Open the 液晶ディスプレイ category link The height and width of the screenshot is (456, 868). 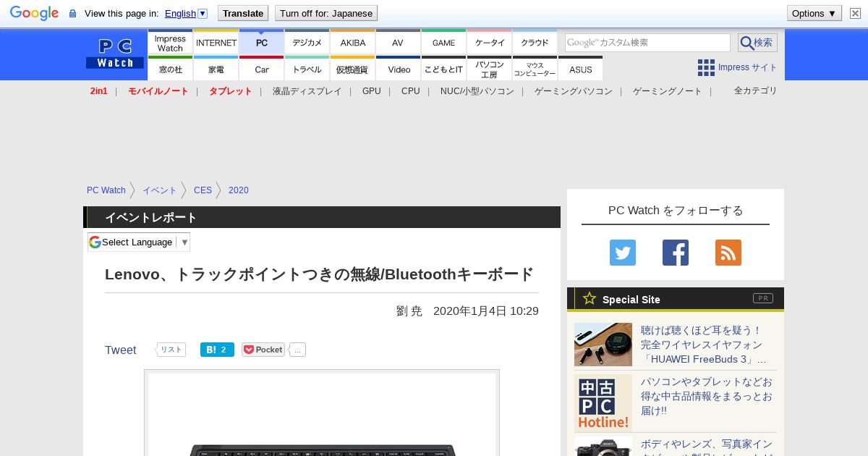(x=307, y=91)
